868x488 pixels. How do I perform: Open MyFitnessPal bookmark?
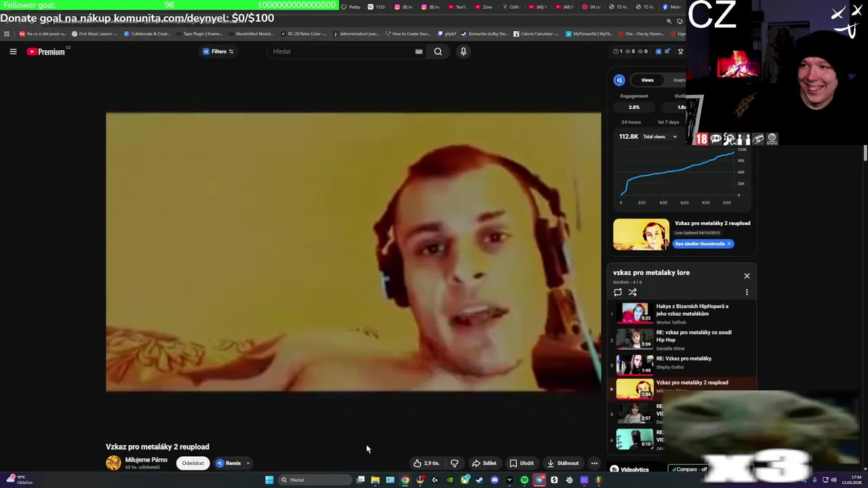pos(589,33)
